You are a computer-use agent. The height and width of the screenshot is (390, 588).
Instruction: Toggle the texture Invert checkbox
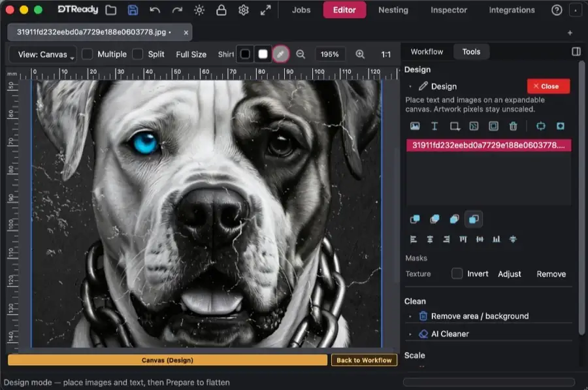[457, 273]
